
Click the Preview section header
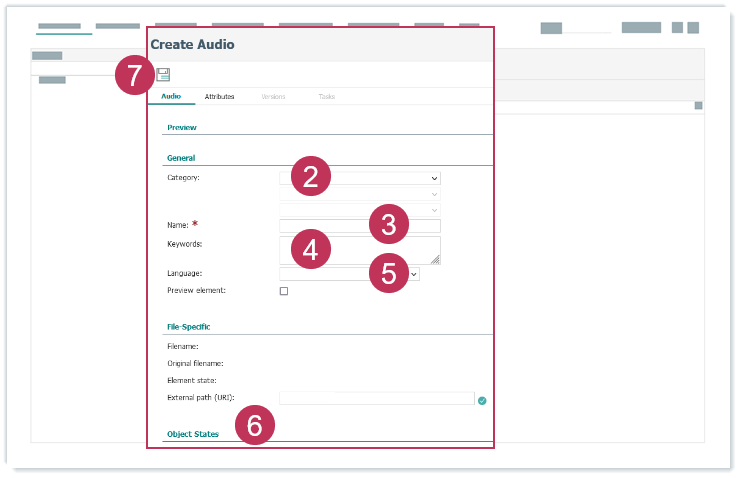[x=182, y=128]
